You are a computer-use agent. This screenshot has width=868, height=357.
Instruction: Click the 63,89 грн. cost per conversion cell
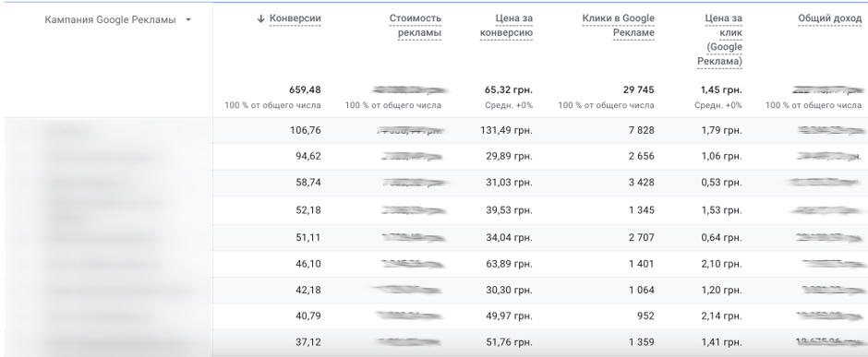[509, 264]
